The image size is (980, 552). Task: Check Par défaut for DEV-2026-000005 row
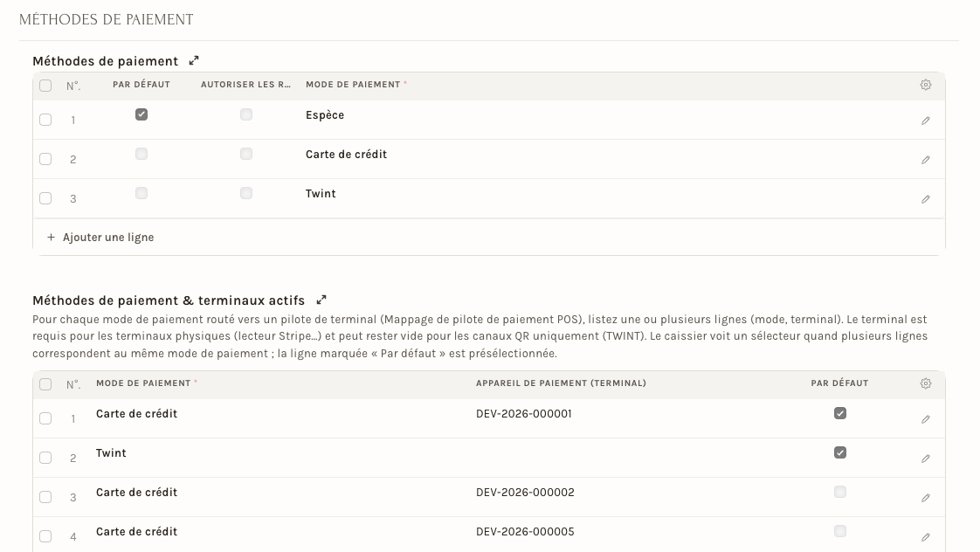(x=840, y=531)
